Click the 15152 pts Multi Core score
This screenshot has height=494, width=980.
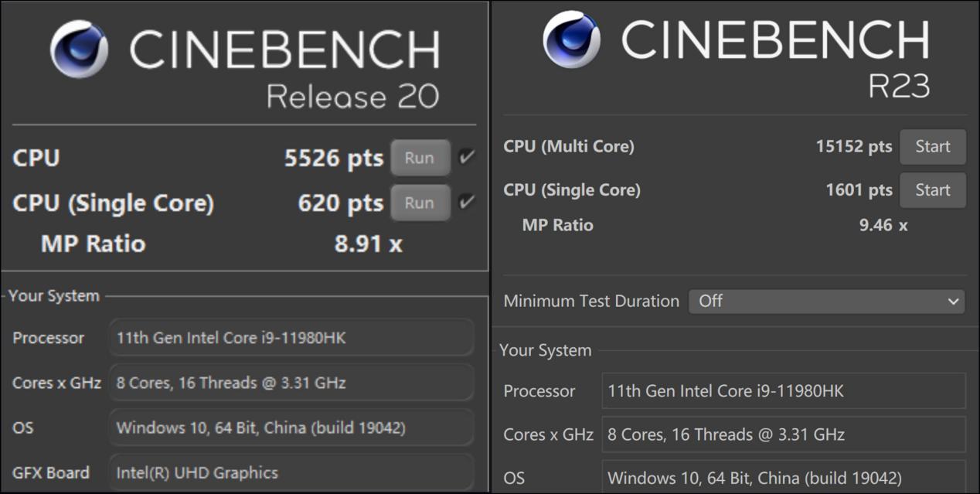click(x=853, y=147)
